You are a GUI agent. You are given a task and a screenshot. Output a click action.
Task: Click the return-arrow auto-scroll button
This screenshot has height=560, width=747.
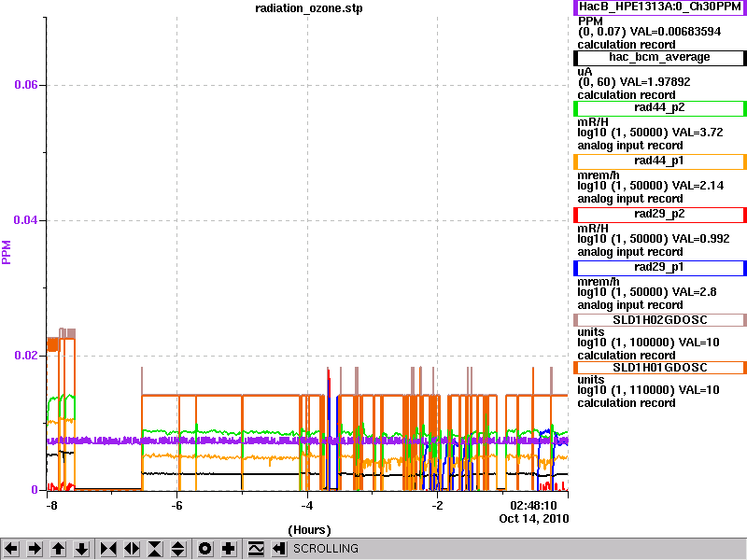click(x=279, y=549)
